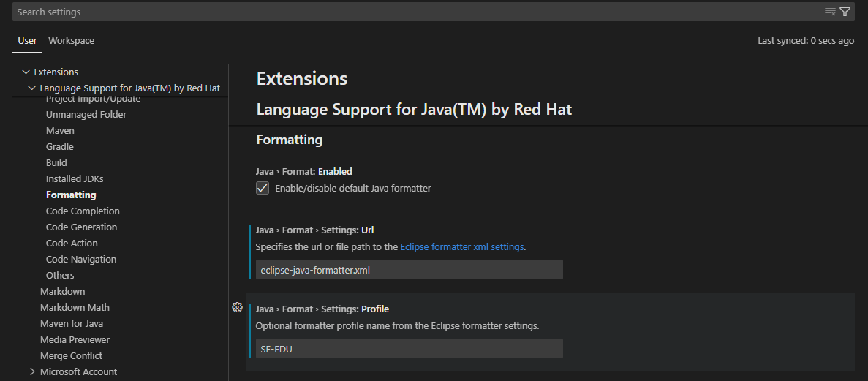This screenshot has height=381, width=868.
Task: Open the settings filter funnel icon
Action: pyautogui.click(x=845, y=12)
